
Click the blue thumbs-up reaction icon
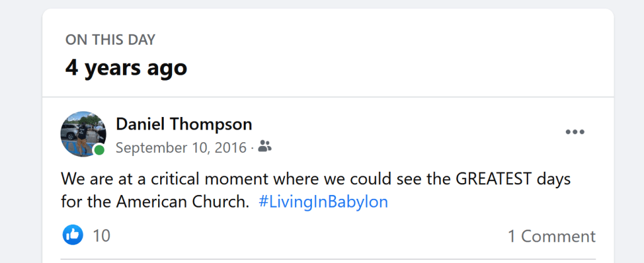click(x=73, y=235)
